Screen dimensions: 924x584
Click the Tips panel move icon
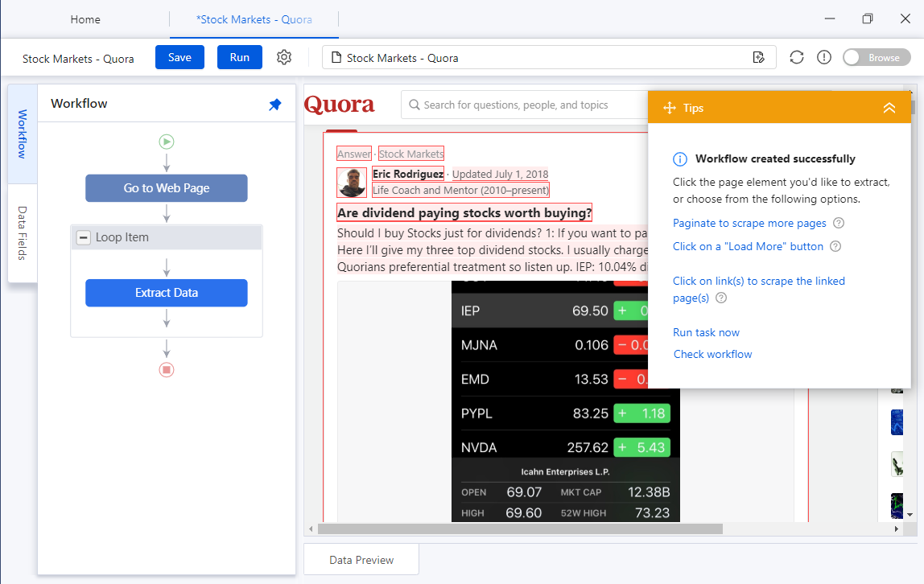(x=670, y=108)
